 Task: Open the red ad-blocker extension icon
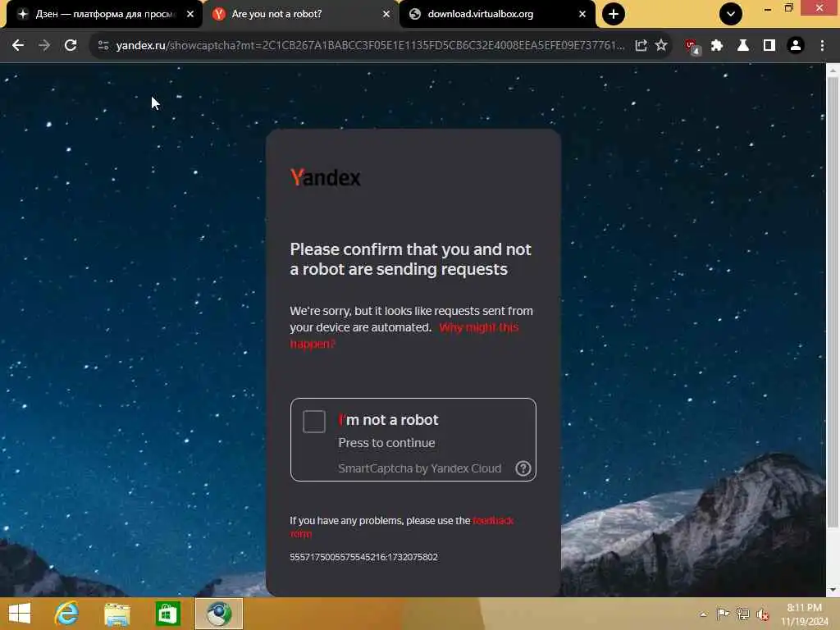(x=692, y=47)
